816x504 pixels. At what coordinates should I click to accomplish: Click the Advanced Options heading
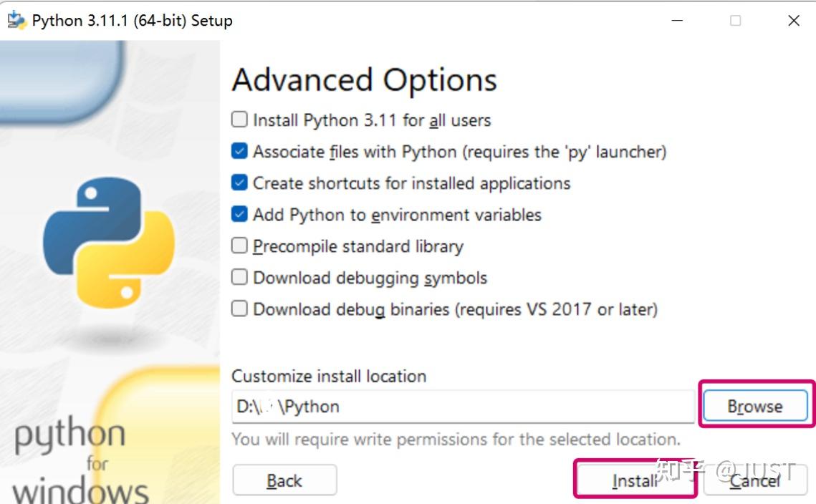pyautogui.click(x=364, y=80)
